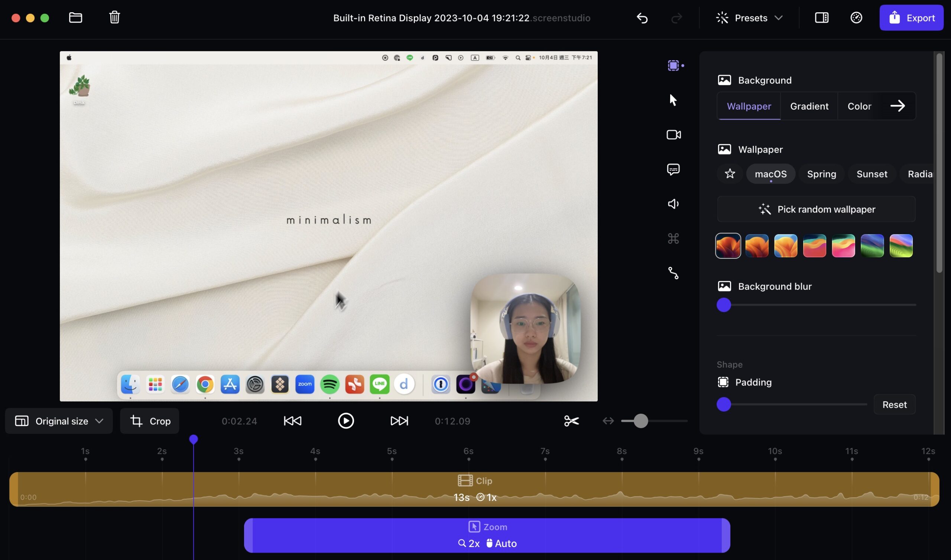Image resolution: width=951 pixels, height=560 pixels.
Task: Switch to the Color background tab
Action: pyautogui.click(x=859, y=106)
